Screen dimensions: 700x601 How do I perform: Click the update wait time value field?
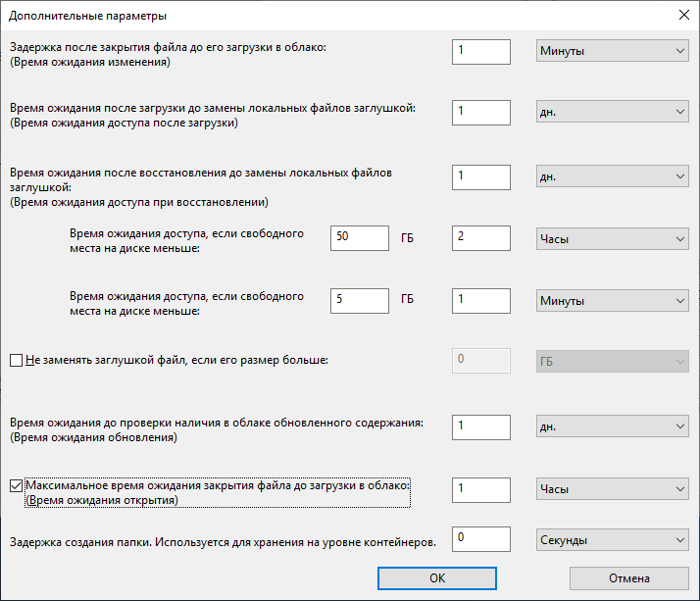(480, 427)
